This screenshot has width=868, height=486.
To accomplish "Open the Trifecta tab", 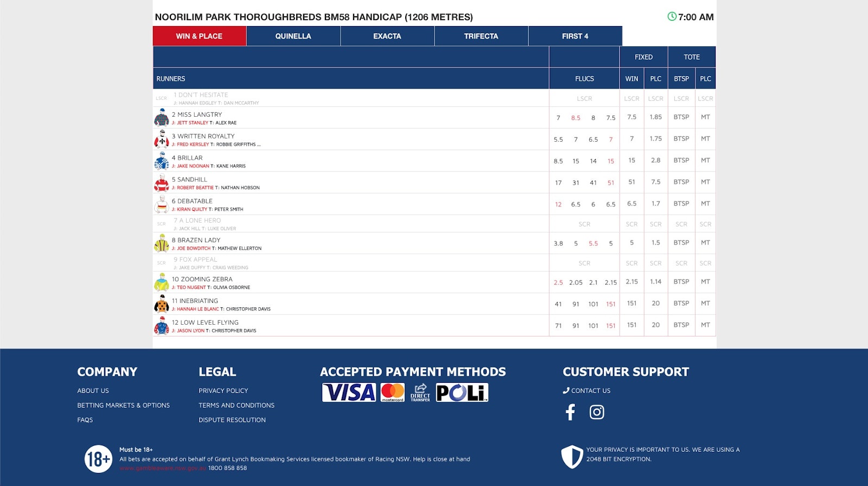I will click(481, 36).
